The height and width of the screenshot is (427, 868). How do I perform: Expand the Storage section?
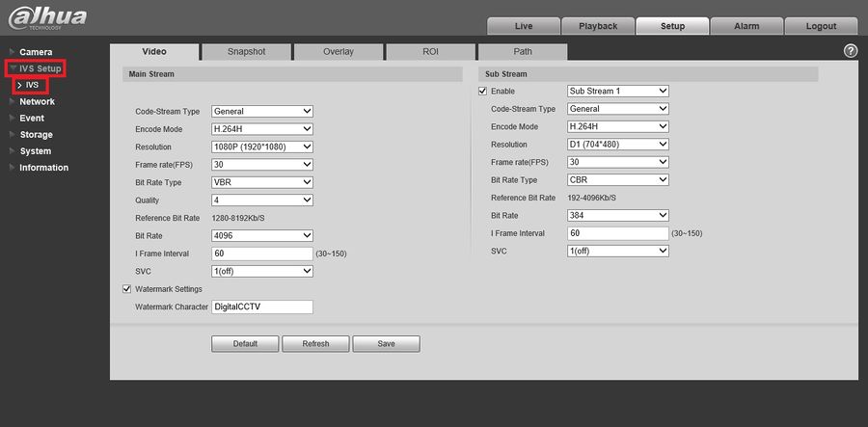pyautogui.click(x=36, y=135)
